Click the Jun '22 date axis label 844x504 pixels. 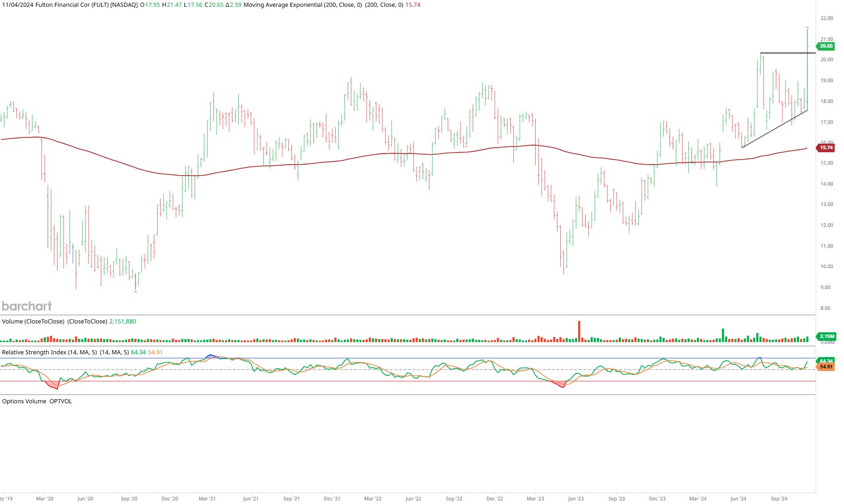coord(413,499)
